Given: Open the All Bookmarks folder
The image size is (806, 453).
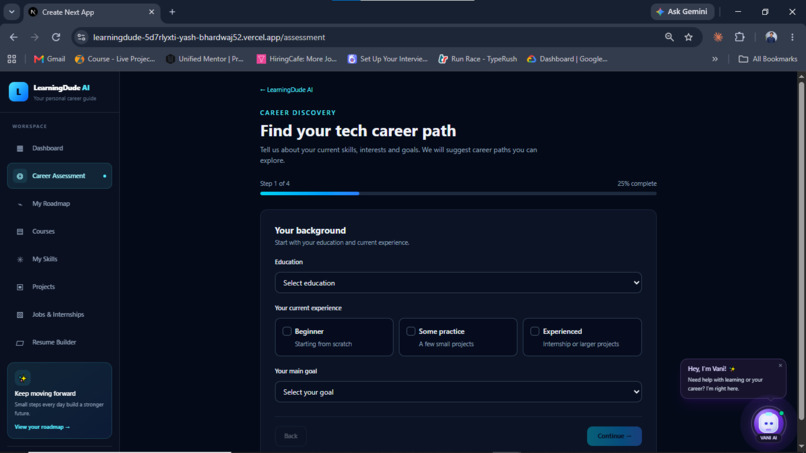Looking at the screenshot, I should click(767, 59).
